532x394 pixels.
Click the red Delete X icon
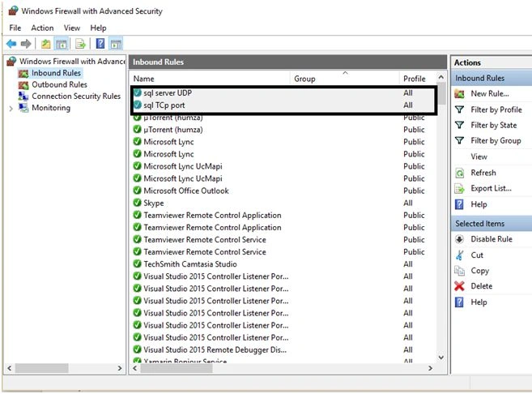(459, 286)
